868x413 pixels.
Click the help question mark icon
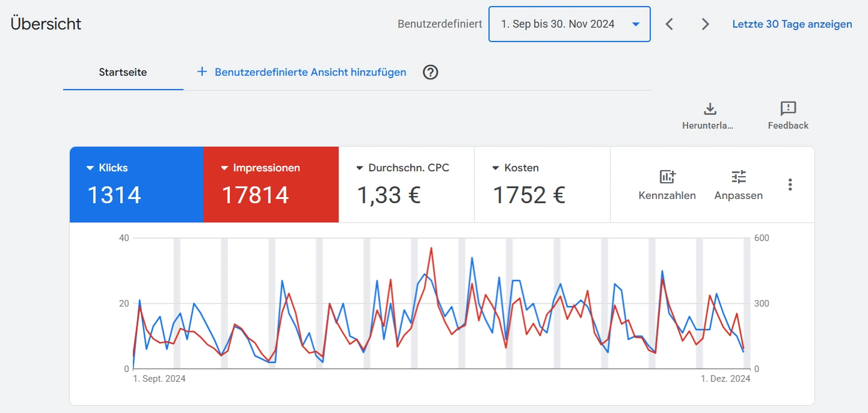(430, 72)
